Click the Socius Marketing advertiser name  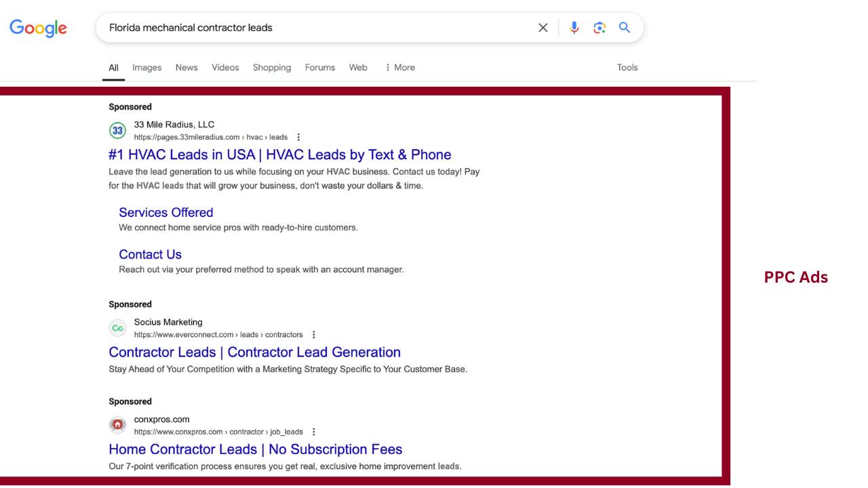tap(168, 322)
